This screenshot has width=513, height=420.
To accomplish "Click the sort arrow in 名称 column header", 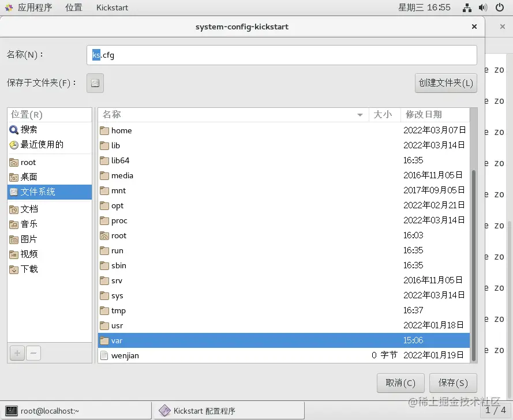I will pos(360,115).
